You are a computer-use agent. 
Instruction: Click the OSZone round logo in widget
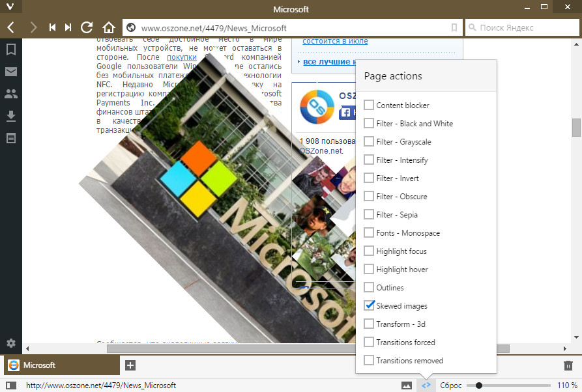click(x=317, y=107)
